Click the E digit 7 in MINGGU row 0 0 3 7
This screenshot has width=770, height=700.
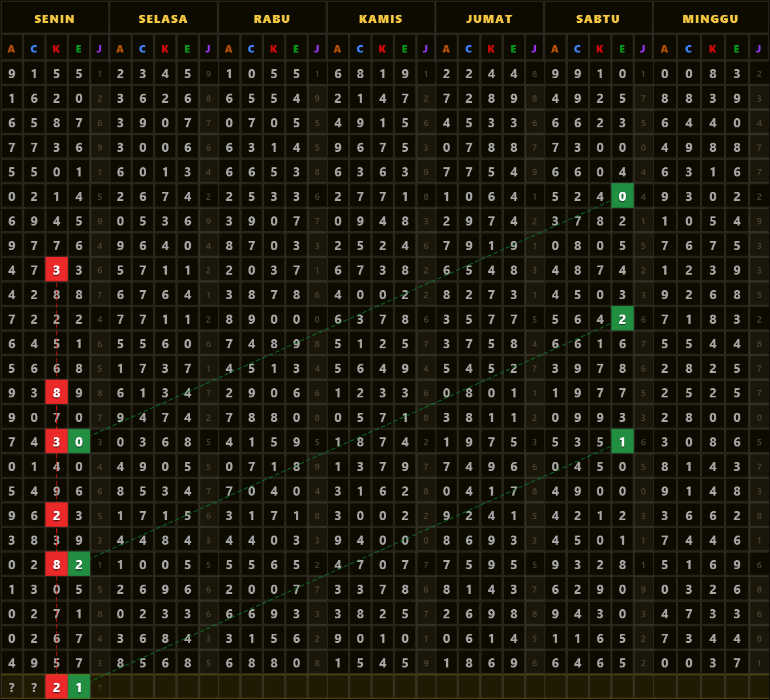[x=737, y=663]
